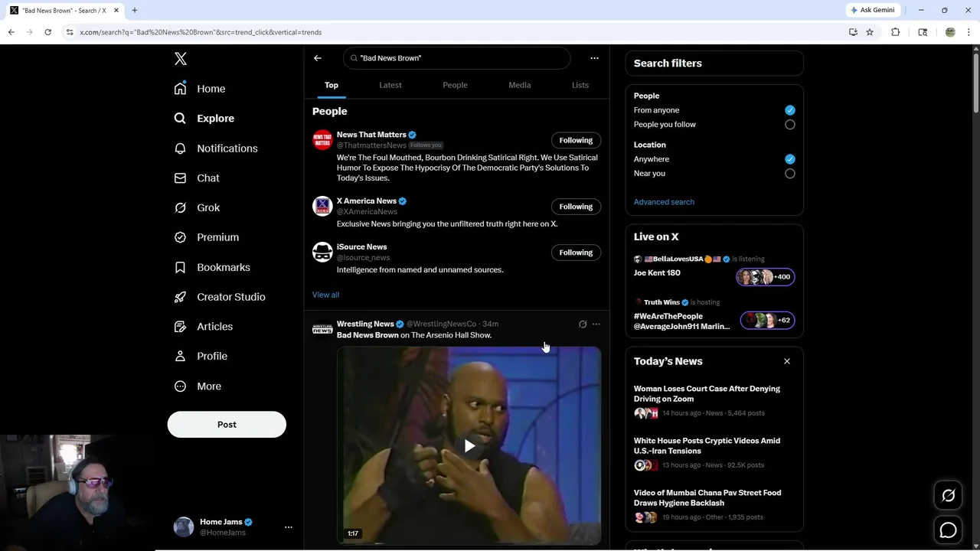The height and width of the screenshot is (551, 980).
Task: Open Premium in sidebar
Action: tap(207, 237)
